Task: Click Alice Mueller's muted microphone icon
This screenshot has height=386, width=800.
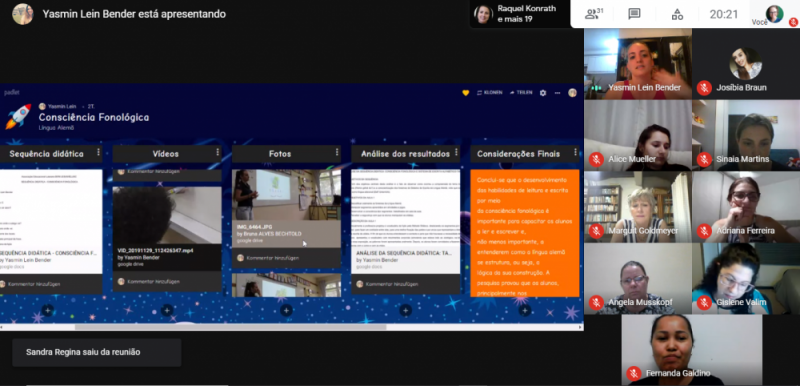Action: click(x=596, y=159)
